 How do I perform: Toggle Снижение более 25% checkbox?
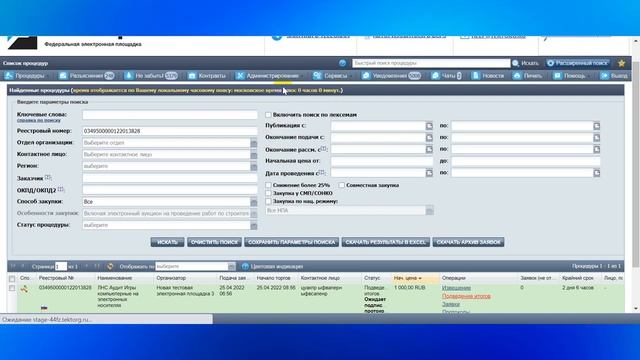[x=268, y=185]
